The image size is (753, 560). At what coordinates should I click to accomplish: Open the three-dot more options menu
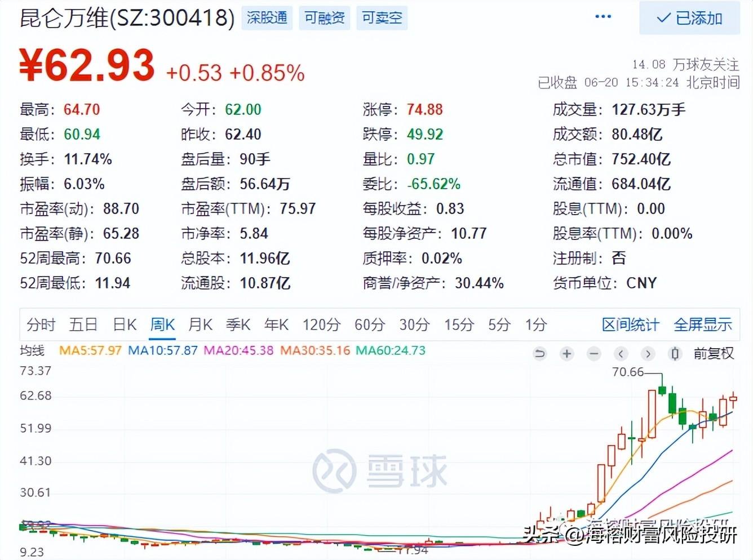pyautogui.click(x=603, y=16)
